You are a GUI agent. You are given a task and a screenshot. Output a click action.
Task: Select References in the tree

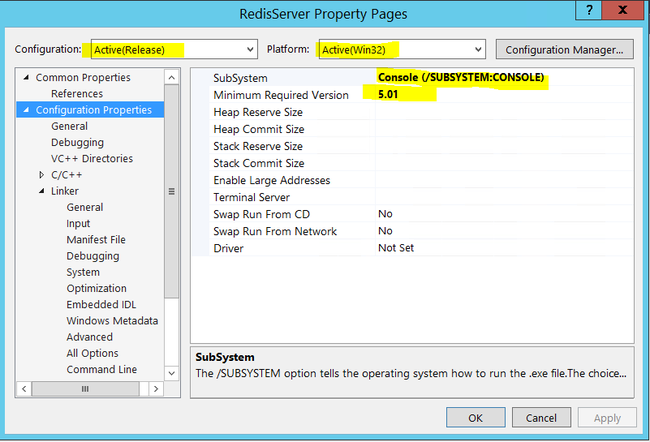(76, 94)
